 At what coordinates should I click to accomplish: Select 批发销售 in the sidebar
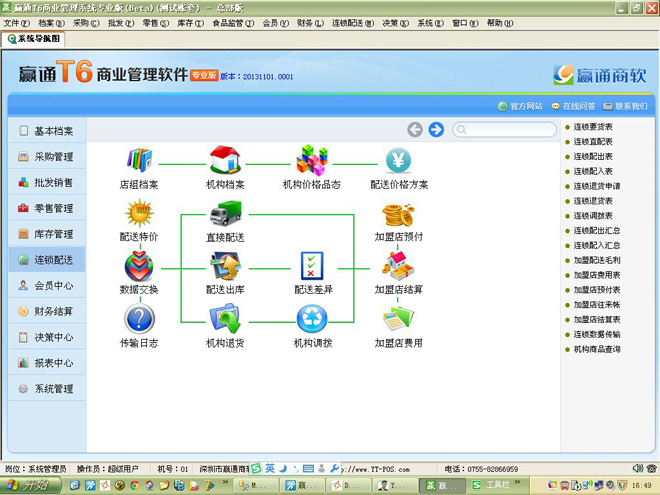click(x=46, y=182)
